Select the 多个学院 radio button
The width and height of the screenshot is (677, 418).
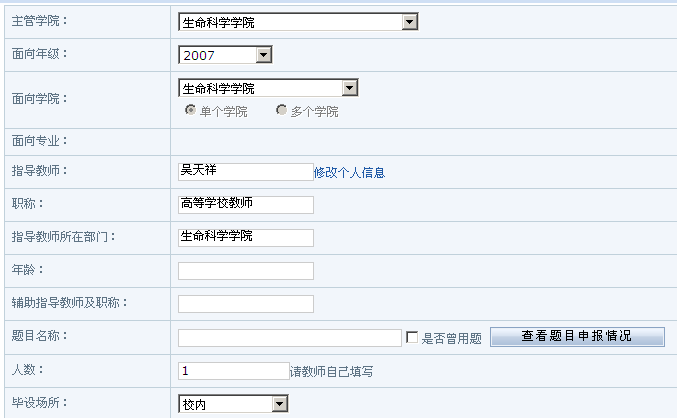[282, 110]
